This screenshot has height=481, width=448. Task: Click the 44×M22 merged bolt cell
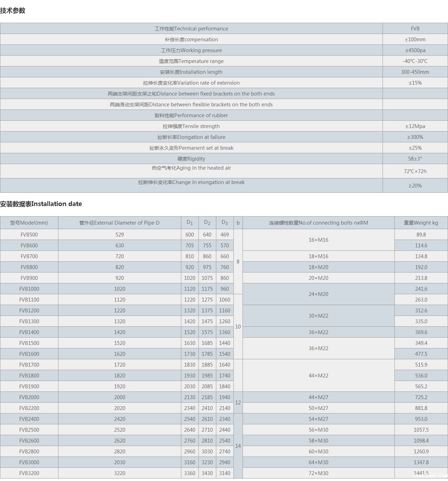tap(318, 376)
